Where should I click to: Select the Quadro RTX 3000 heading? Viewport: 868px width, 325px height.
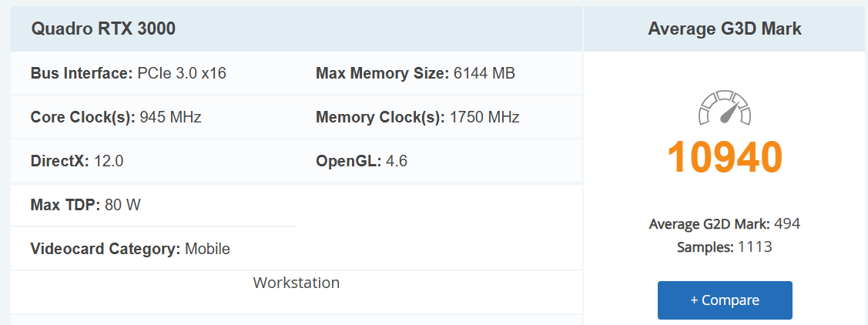[x=103, y=28]
